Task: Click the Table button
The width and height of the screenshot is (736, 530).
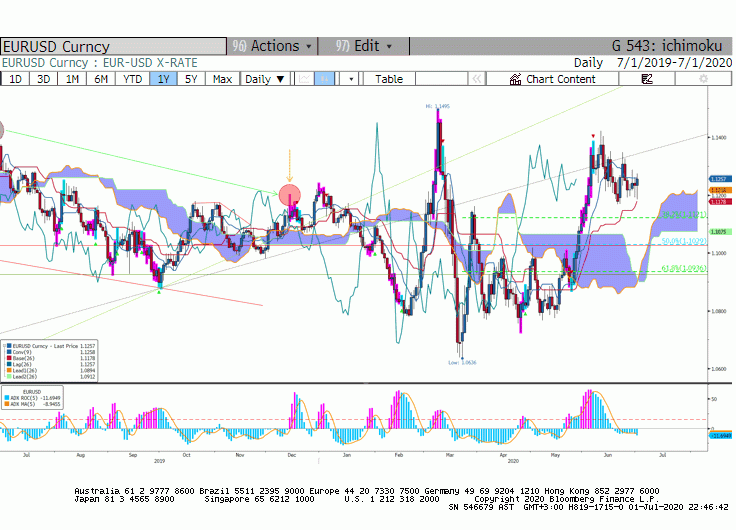Action: coord(389,79)
